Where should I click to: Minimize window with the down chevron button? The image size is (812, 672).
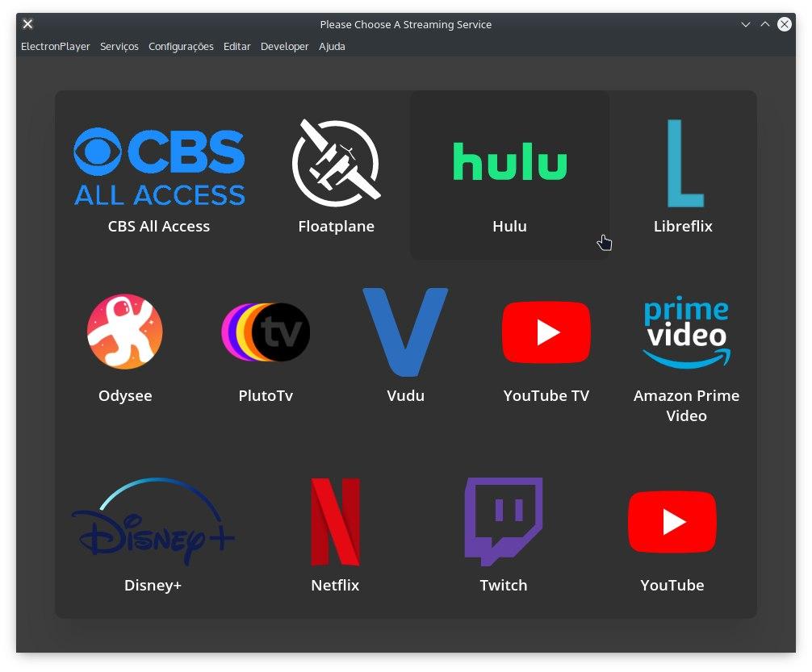[746, 24]
